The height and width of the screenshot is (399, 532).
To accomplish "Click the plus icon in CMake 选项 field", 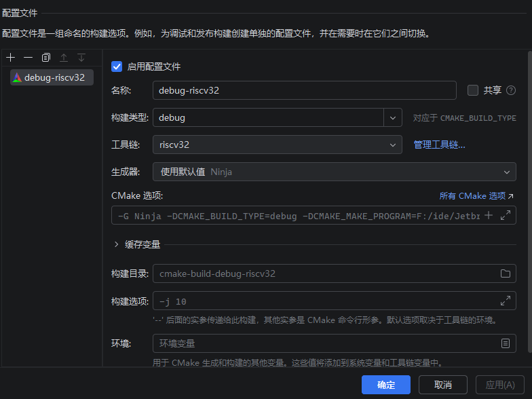I will tap(488, 215).
